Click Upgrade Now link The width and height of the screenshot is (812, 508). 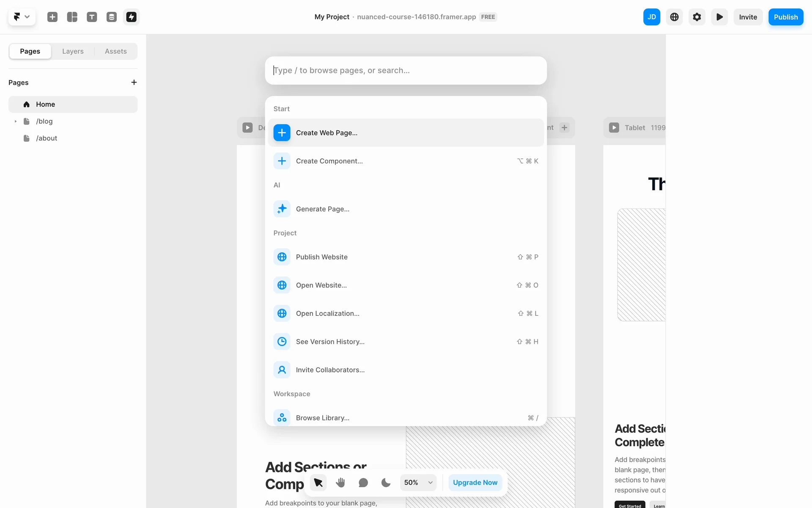click(475, 483)
